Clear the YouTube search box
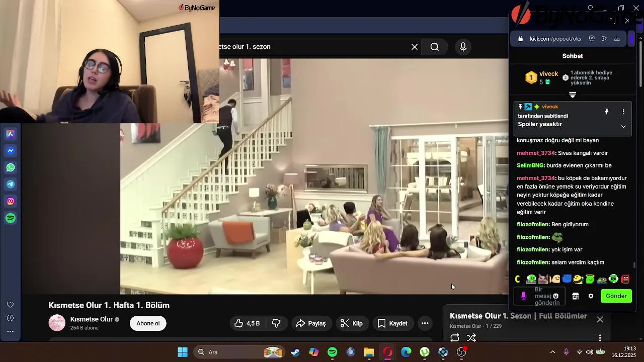The width and height of the screenshot is (644, 362). pos(415,47)
